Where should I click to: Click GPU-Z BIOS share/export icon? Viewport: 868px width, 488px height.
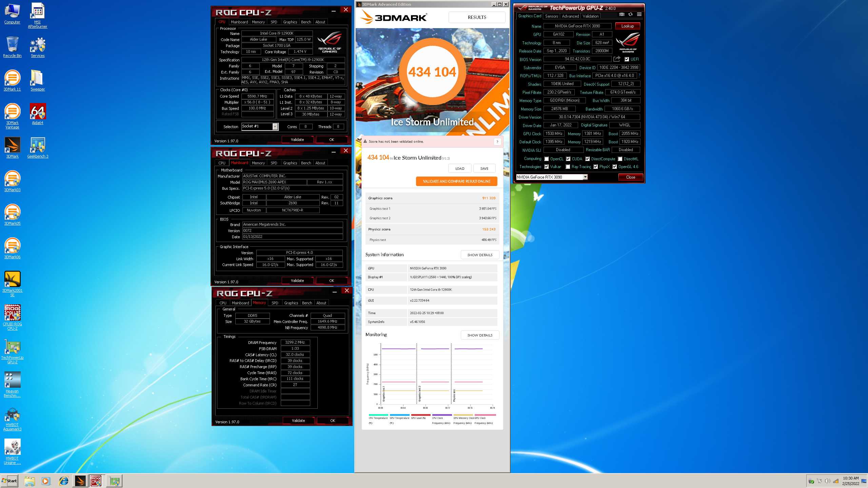coord(617,59)
